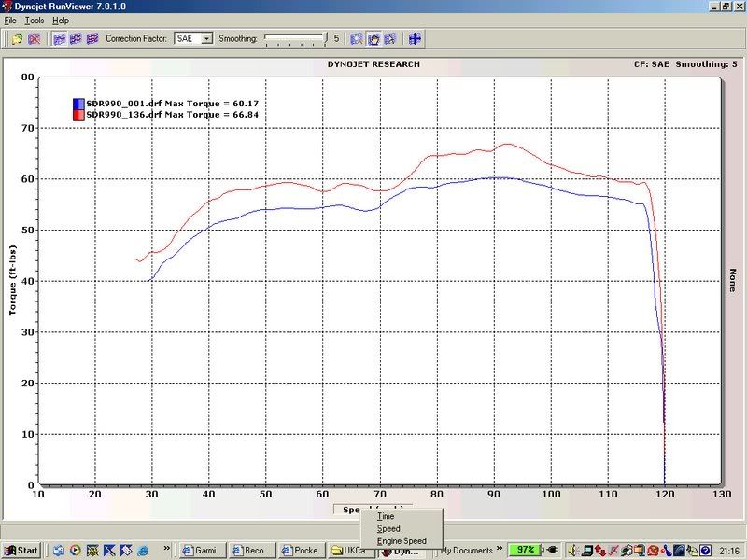The height and width of the screenshot is (560, 747).
Task: Switch to the Garmi... taskbar window
Action: [x=202, y=551]
